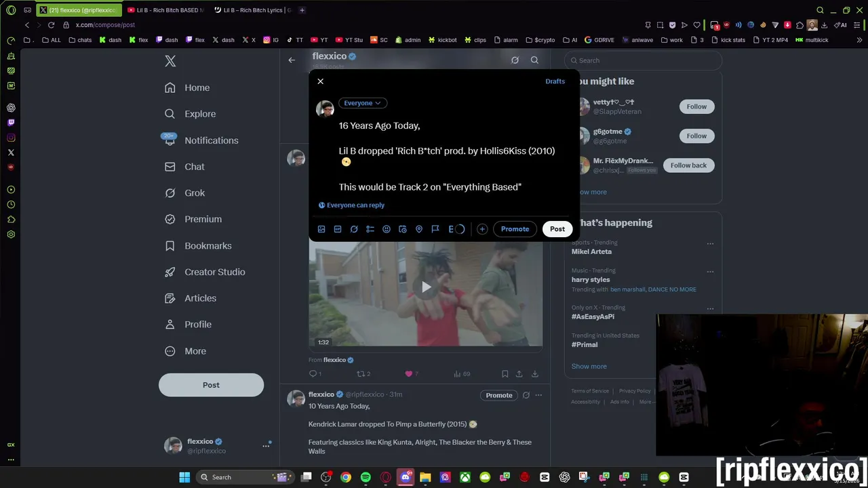This screenshot has width=868, height=488.
Task: Play the video in the post
Action: pos(426,287)
